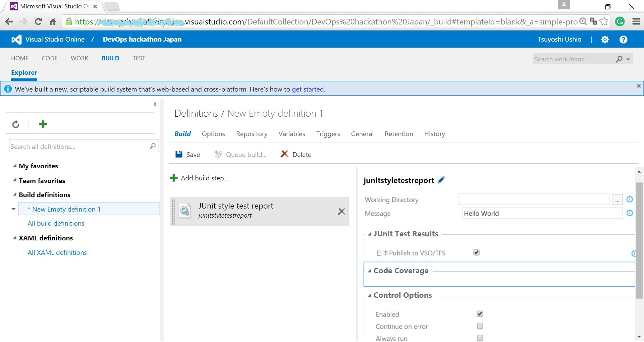The width and height of the screenshot is (644, 342).
Task: Open the settings gear icon in header
Action: click(x=605, y=40)
